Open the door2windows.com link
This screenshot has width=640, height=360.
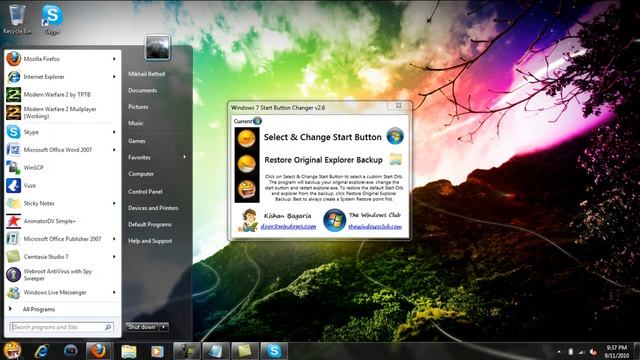288,227
